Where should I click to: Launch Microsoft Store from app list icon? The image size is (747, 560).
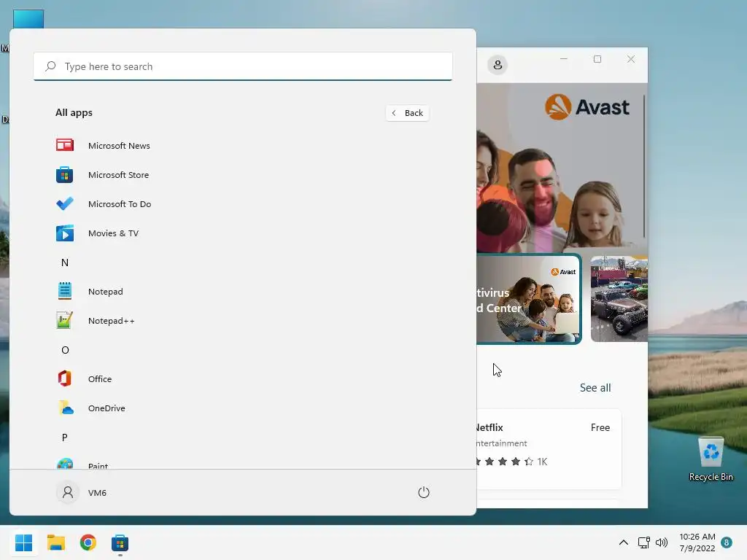(x=65, y=175)
